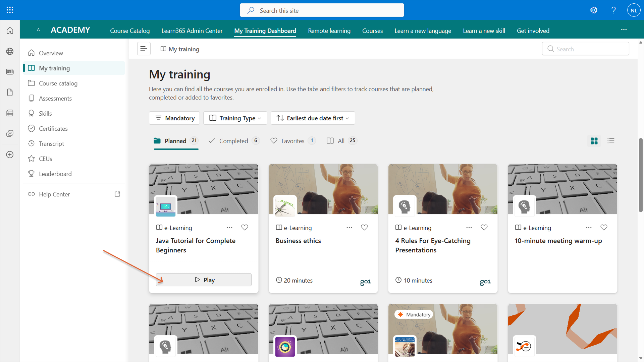Expand the Training Type dropdown
The width and height of the screenshot is (644, 362).
(235, 118)
